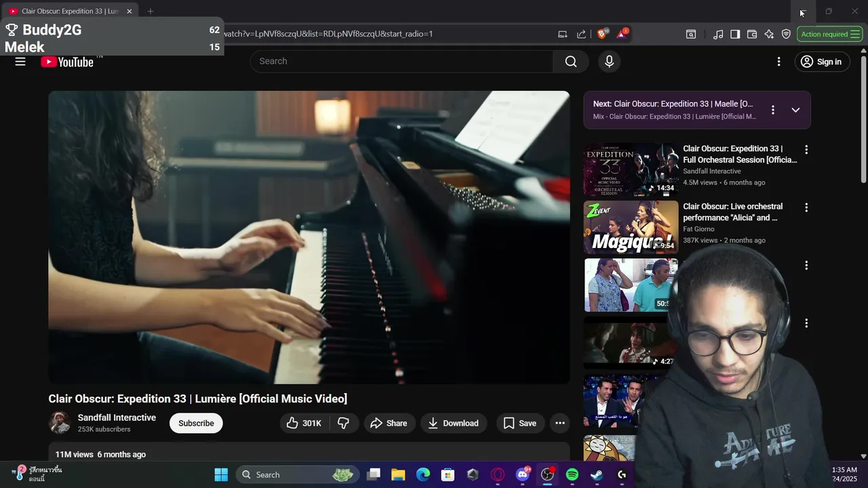Open the Sandfall Interactive channel name link

point(117,418)
